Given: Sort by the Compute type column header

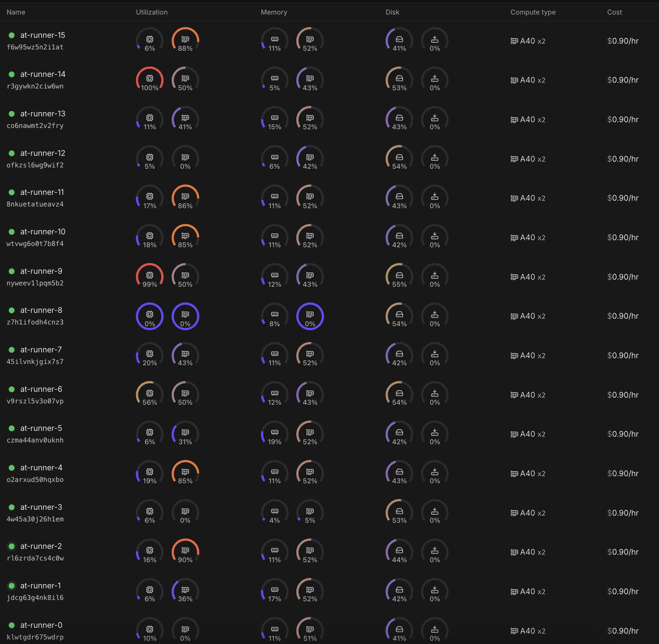Looking at the screenshot, I should click(533, 12).
